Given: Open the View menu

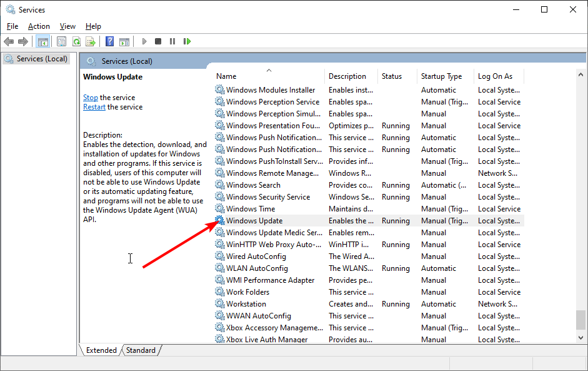Looking at the screenshot, I should tap(67, 26).
